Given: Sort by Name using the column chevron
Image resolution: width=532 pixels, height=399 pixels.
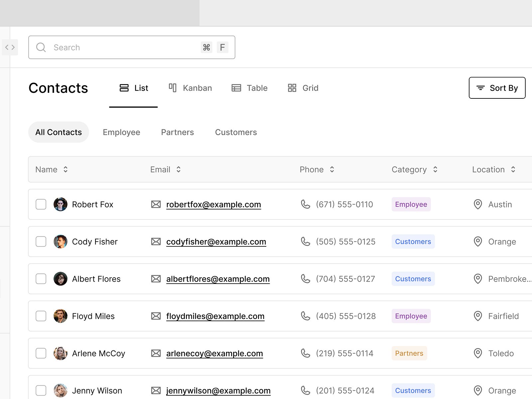Looking at the screenshot, I should [66, 170].
